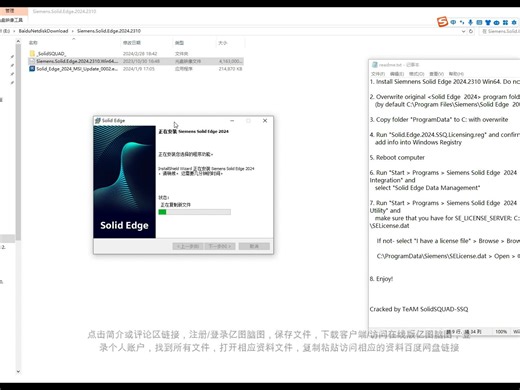Open the 帮助(H) menu in Notepad

(x=456, y=74)
